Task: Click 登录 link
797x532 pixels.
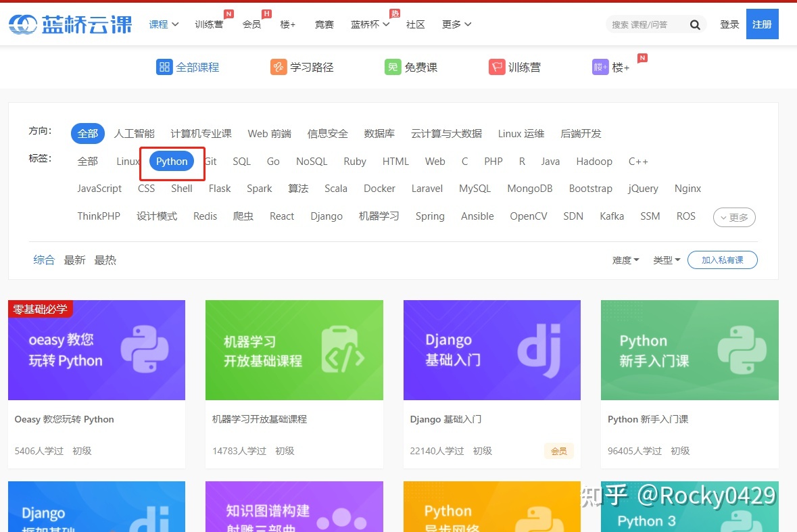Action: (729, 24)
